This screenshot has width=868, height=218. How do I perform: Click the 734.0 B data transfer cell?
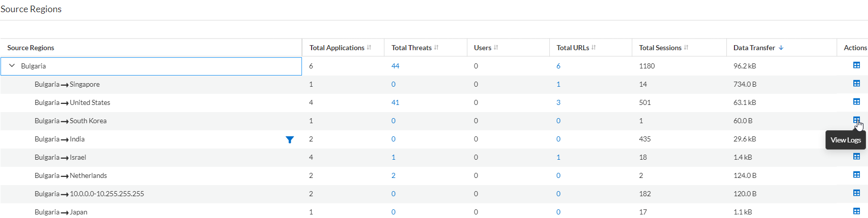[x=745, y=84]
